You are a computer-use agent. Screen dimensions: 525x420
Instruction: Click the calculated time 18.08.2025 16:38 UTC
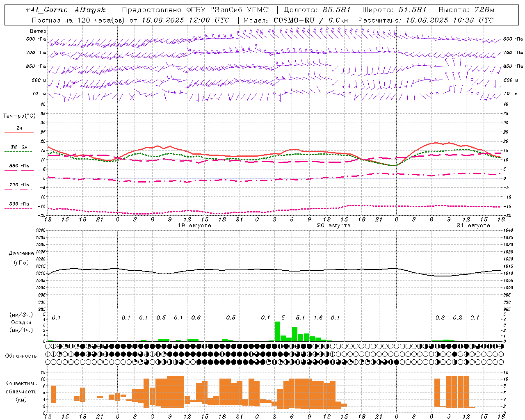pyautogui.click(x=450, y=20)
